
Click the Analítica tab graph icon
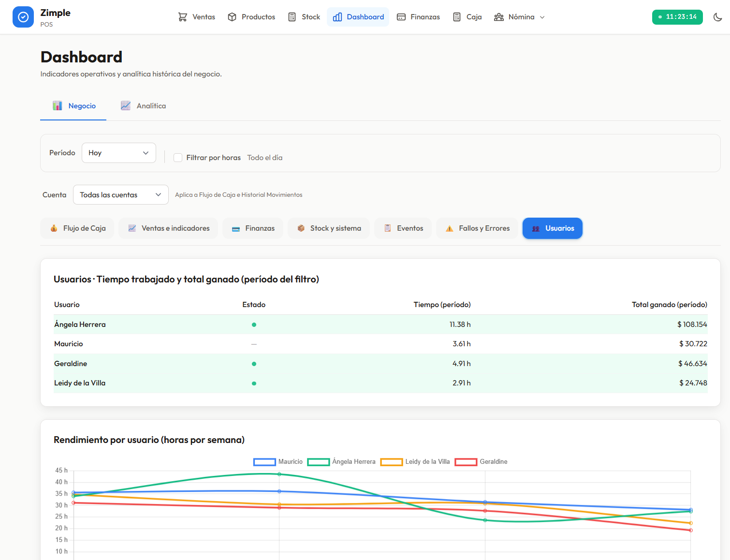126,105
